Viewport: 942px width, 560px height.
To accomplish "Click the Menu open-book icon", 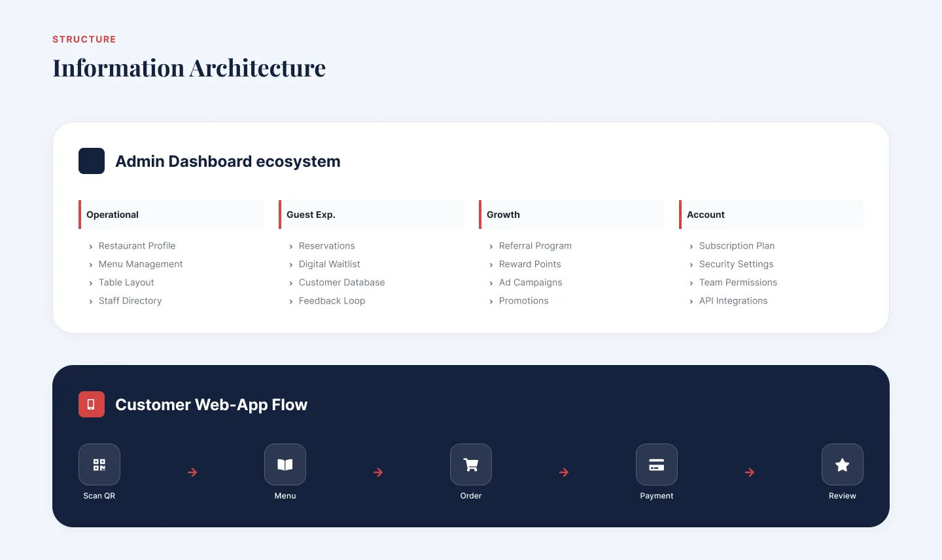I will click(285, 464).
